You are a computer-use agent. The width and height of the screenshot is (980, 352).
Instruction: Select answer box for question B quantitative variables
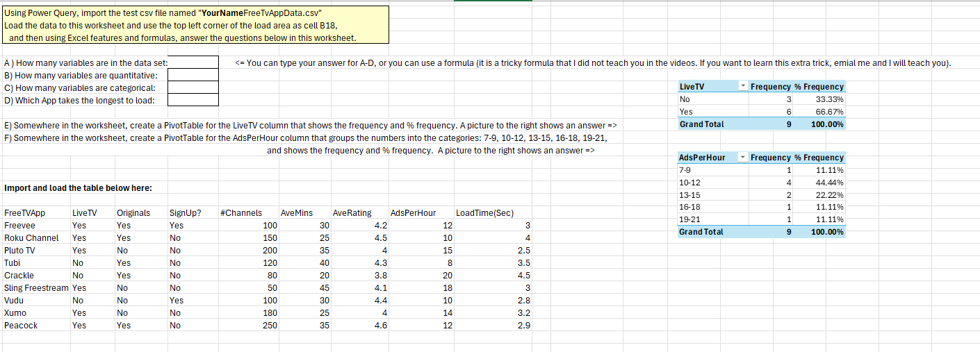click(193, 75)
